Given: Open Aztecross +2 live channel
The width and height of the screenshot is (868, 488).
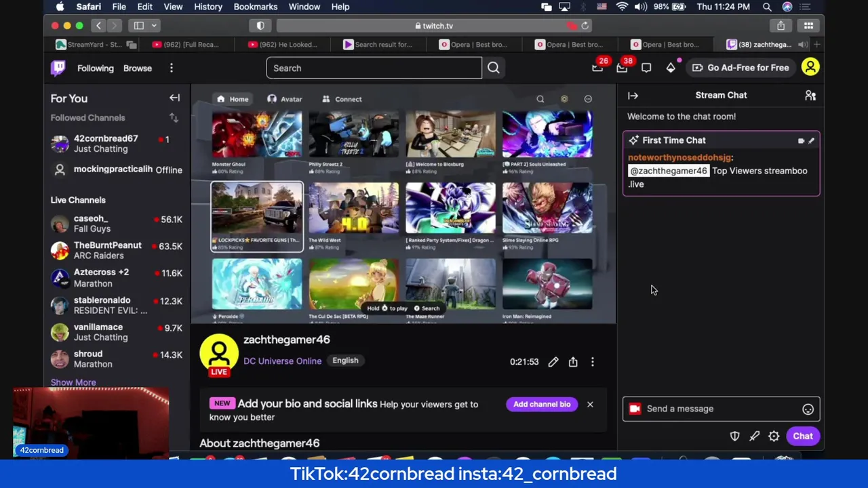Looking at the screenshot, I should [117, 278].
